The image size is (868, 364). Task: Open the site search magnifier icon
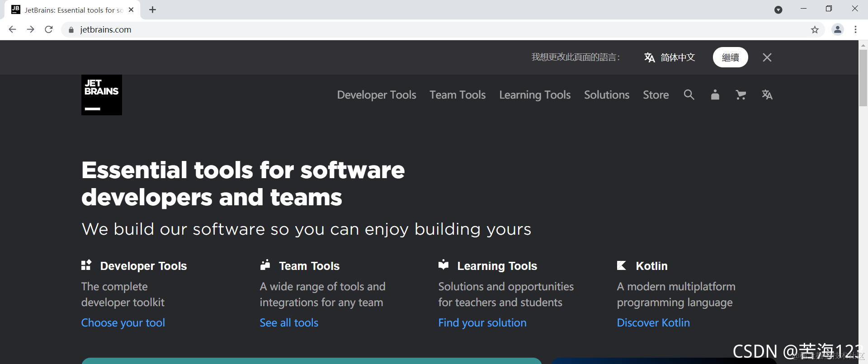coord(689,95)
